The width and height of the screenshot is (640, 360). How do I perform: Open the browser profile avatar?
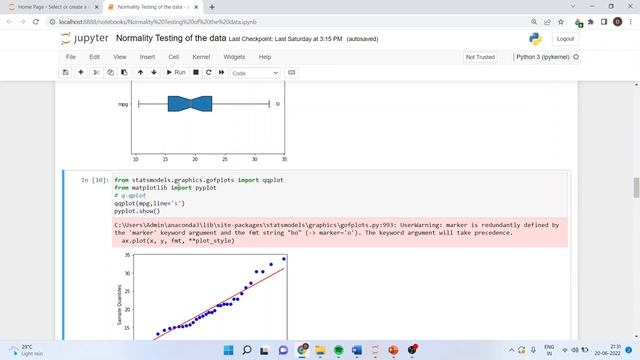tap(618, 22)
